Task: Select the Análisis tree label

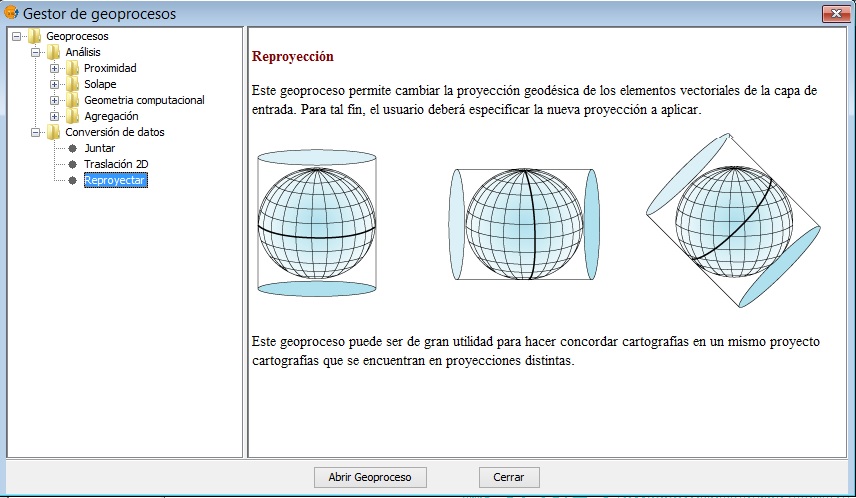Action: 83,52
